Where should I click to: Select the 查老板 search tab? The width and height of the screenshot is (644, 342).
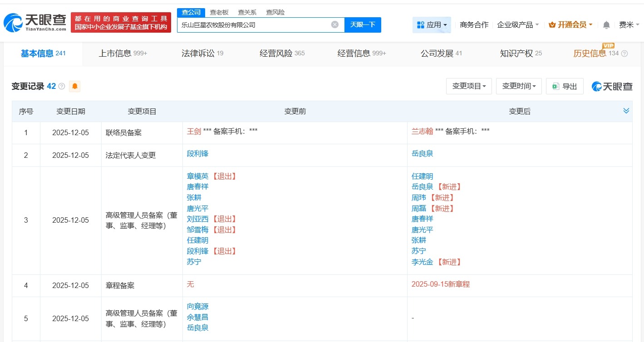point(219,12)
